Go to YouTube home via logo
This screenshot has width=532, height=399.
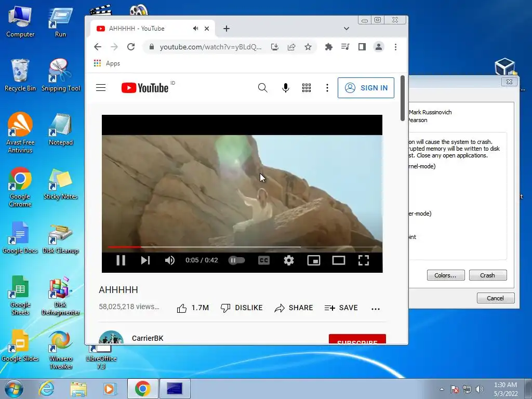tap(145, 88)
